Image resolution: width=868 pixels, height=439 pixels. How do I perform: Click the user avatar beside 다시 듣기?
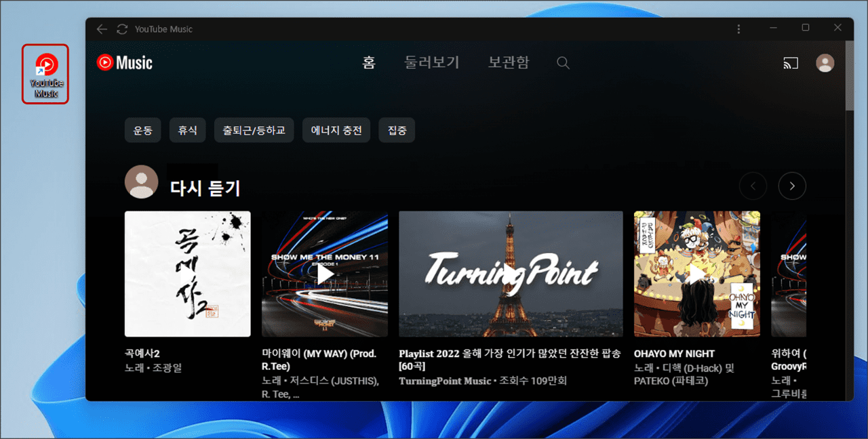[x=141, y=182]
